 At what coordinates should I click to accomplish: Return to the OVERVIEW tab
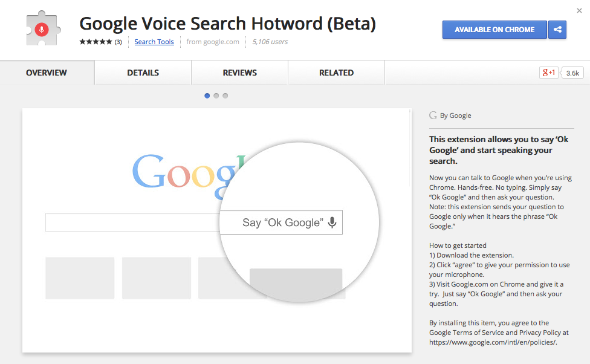pos(46,72)
